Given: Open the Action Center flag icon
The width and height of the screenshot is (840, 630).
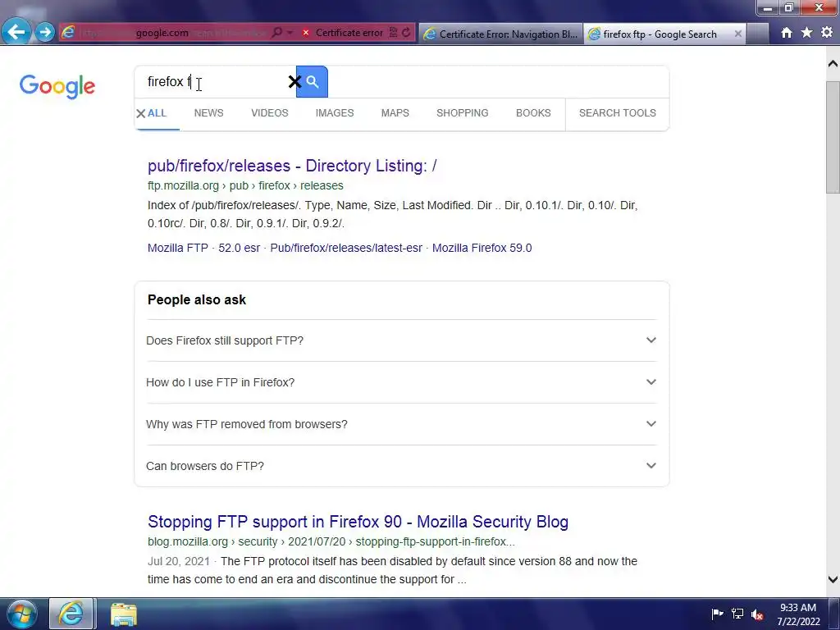Looking at the screenshot, I should (717, 614).
